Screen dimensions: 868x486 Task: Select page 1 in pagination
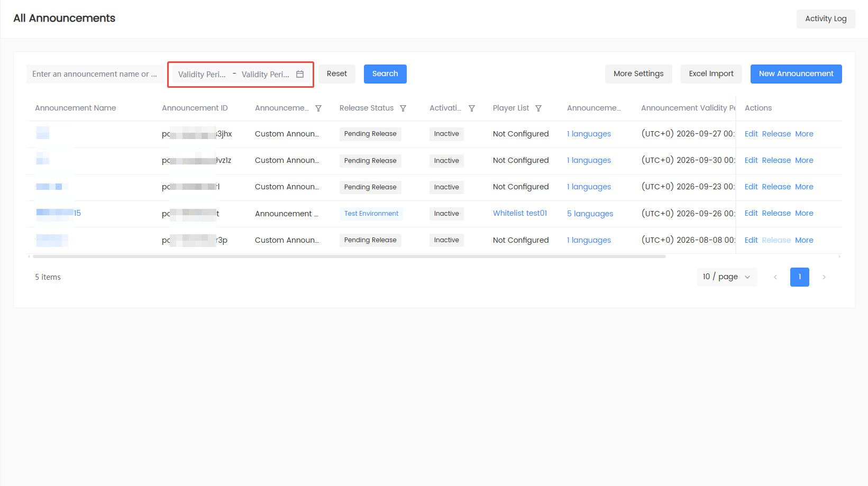[800, 277]
